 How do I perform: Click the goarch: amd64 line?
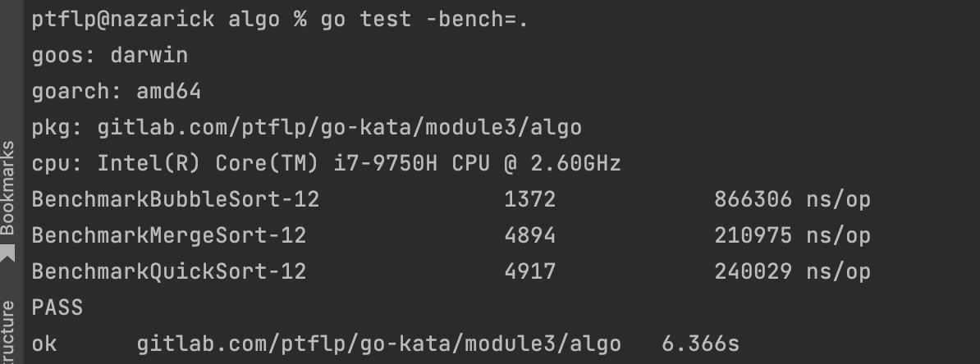coord(117,91)
